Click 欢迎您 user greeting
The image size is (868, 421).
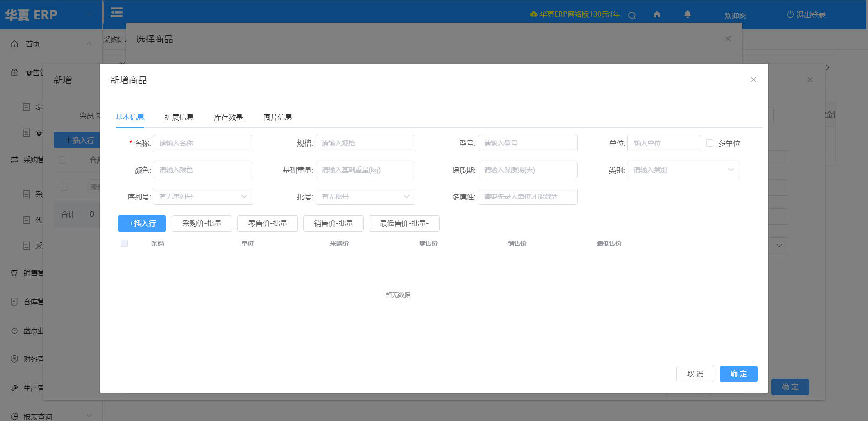click(736, 16)
